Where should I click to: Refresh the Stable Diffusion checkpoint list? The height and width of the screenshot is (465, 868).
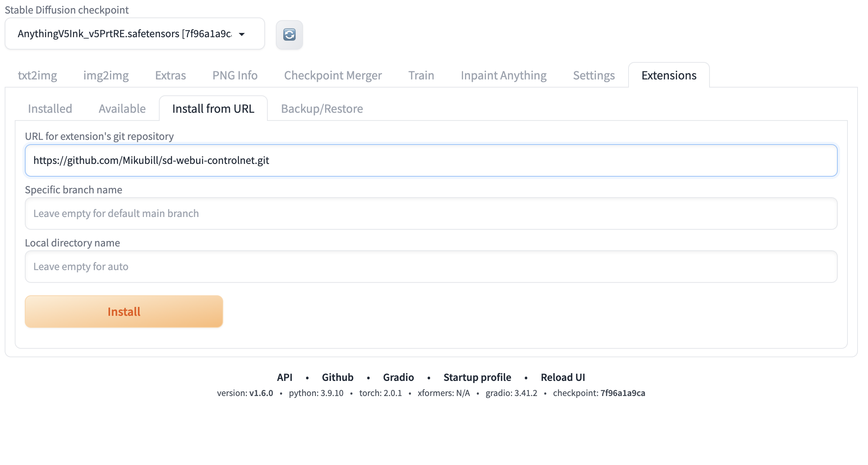pyautogui.click(x=289, y=35)
